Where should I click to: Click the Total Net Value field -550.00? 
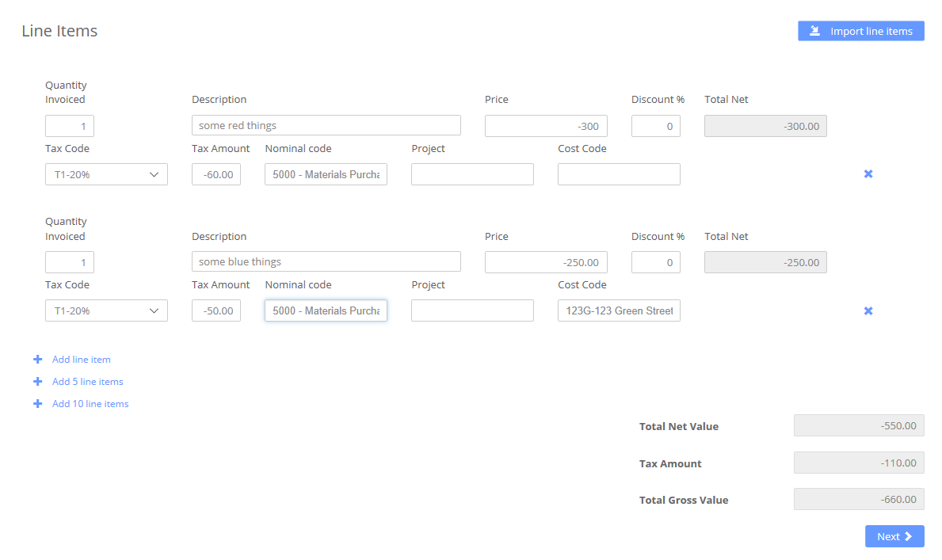pyautogui.click(x=859, y=426)
